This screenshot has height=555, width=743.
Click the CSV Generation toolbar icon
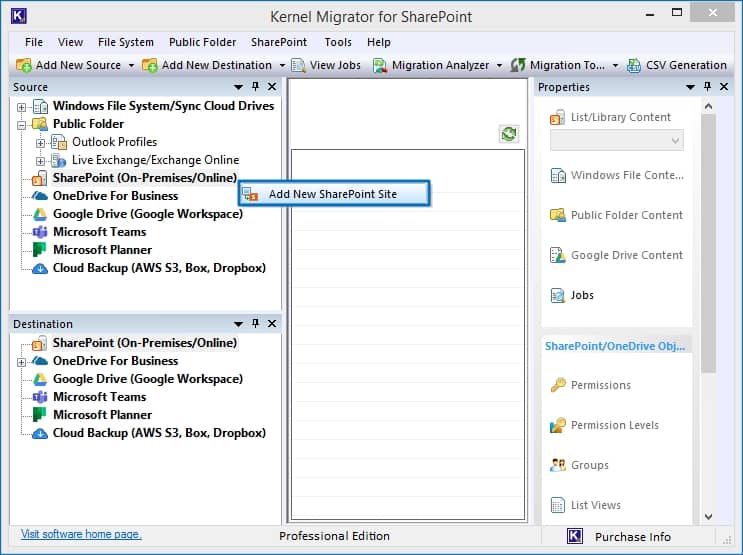(x=634, y=65)
